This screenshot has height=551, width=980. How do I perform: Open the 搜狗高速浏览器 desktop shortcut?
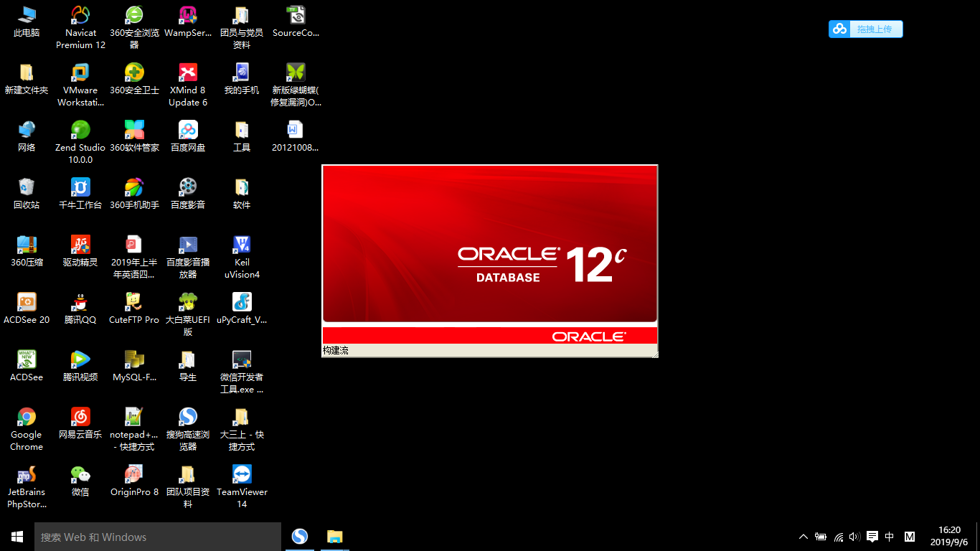188,429
